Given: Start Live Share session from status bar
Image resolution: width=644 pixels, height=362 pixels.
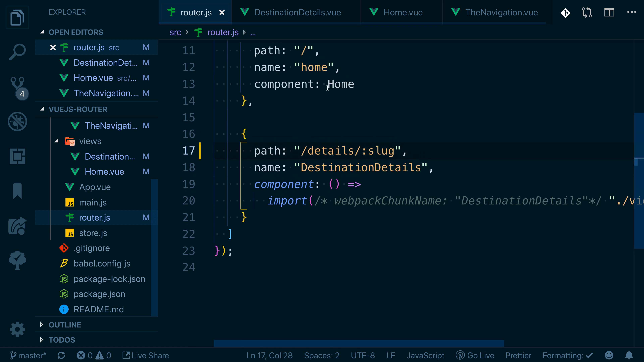Looking at the screenshot, I should 146,355.
